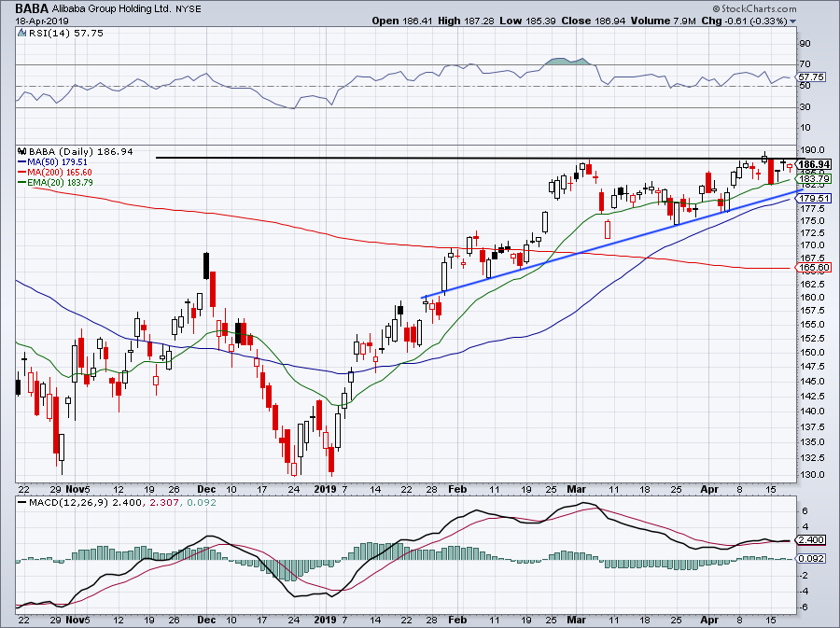Click the 'Low 185.39' header value

[x=527, y=21]
